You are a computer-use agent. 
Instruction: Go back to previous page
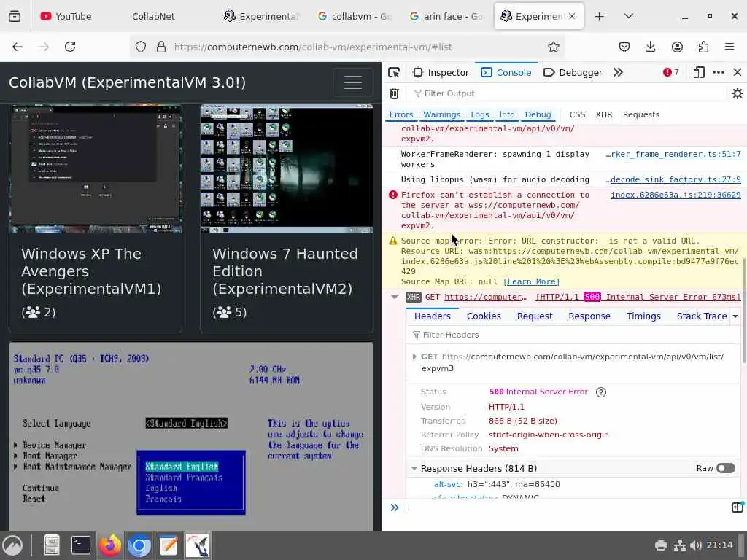point(18,47)
